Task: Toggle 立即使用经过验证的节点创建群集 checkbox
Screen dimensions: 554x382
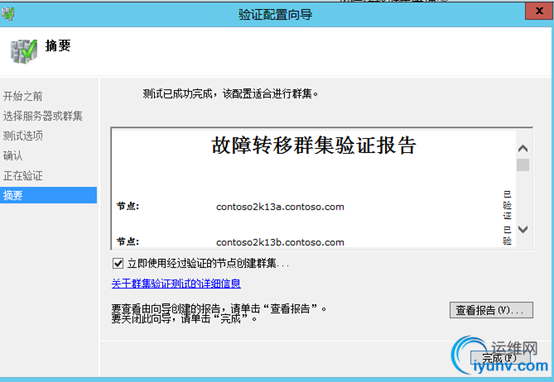Action: click(x=118, y=263)
